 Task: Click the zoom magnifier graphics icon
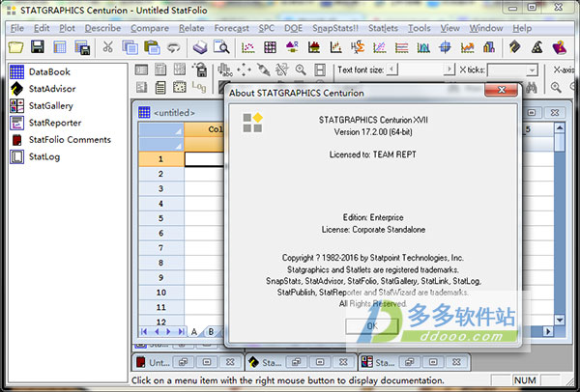click(x=301, y=70)
